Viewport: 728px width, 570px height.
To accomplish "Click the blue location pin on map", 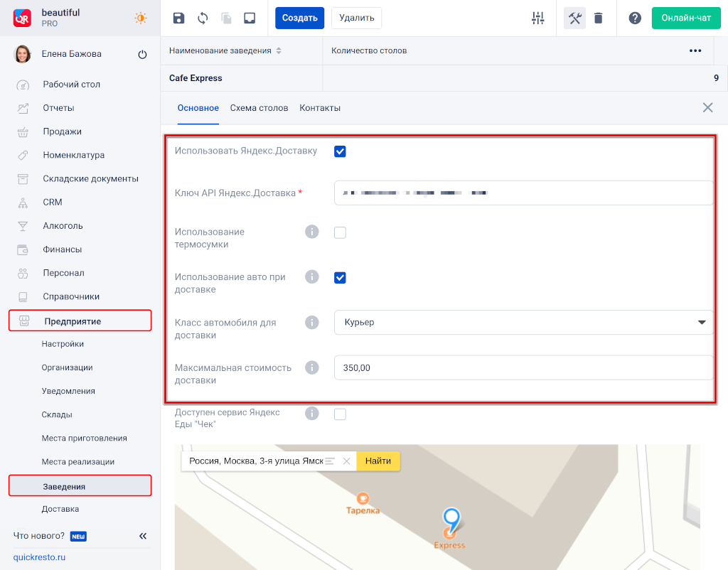I will (x=451, y=520).
